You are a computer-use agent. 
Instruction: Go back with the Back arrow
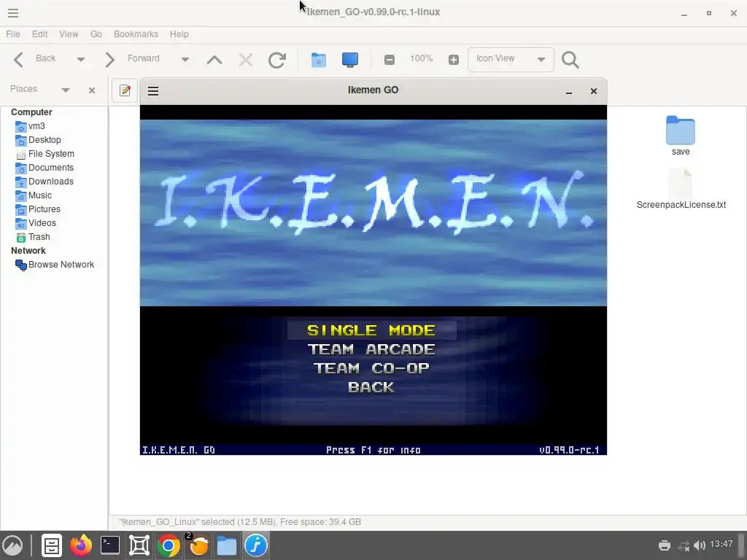click(18, 60)
